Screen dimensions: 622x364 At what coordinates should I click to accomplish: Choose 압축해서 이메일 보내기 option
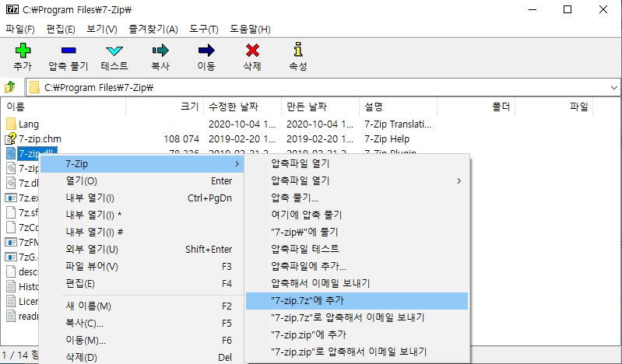pyautogui.click(x=357, y=283)
